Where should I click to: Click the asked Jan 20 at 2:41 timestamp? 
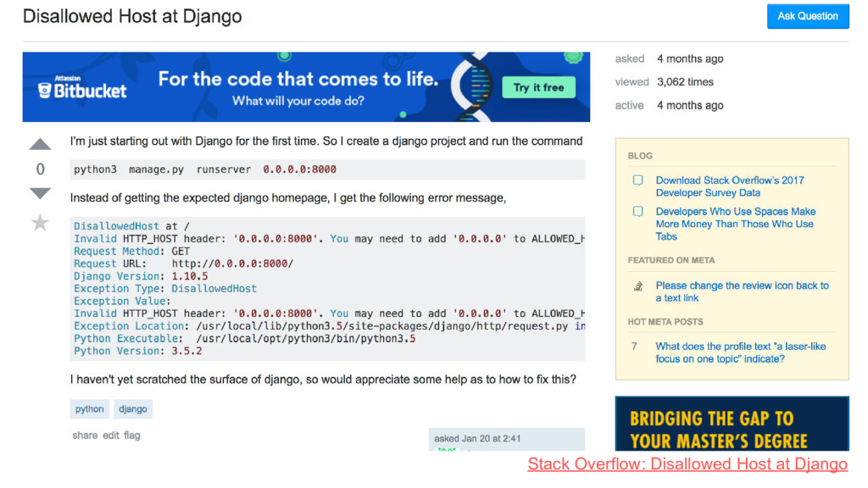[477, 438]
